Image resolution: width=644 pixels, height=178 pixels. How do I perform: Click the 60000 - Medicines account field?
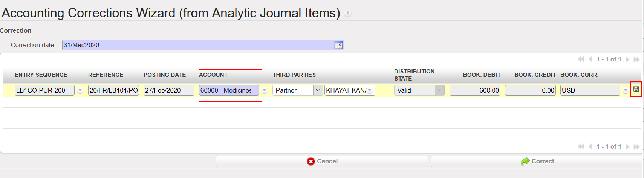pos(228,90)
